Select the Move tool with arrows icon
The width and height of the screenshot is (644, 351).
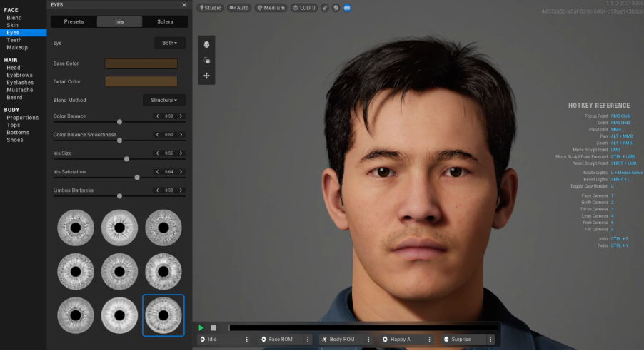point(206,76)
